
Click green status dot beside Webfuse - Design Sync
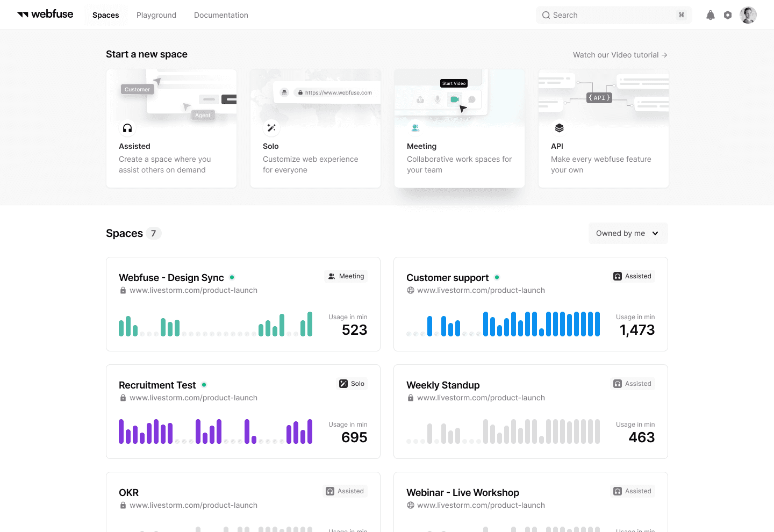coord(232,277)
